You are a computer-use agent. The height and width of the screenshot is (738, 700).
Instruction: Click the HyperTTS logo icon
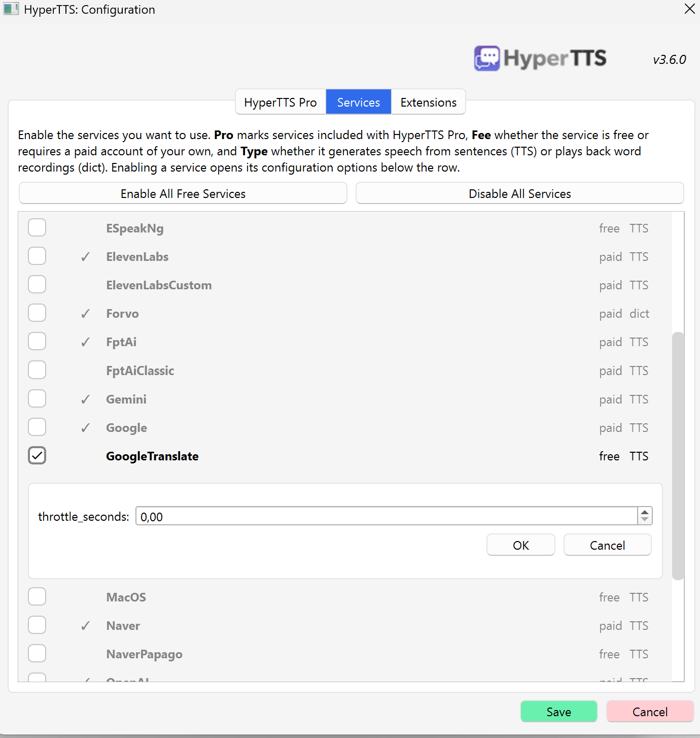pos(487,58)
